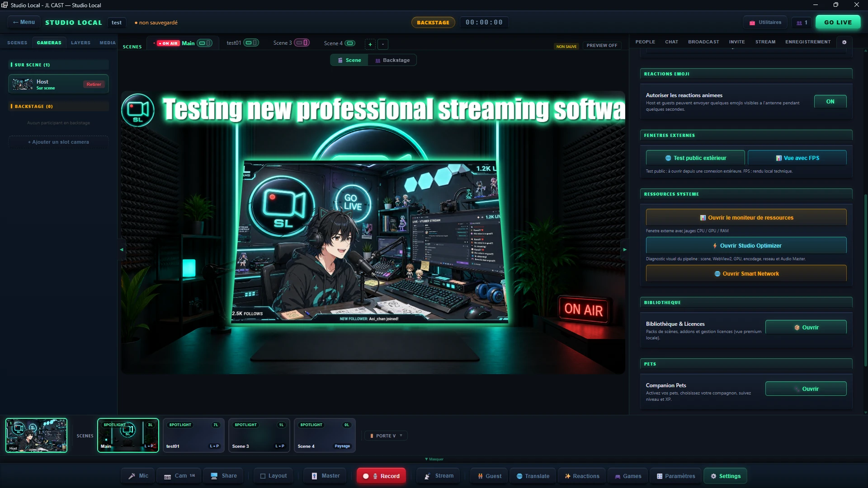Image resolution: width=868 pixels, height=488 pixels.
Task: Open the INVITE tab
Action: pyautogui.click(x=737, y=42)
